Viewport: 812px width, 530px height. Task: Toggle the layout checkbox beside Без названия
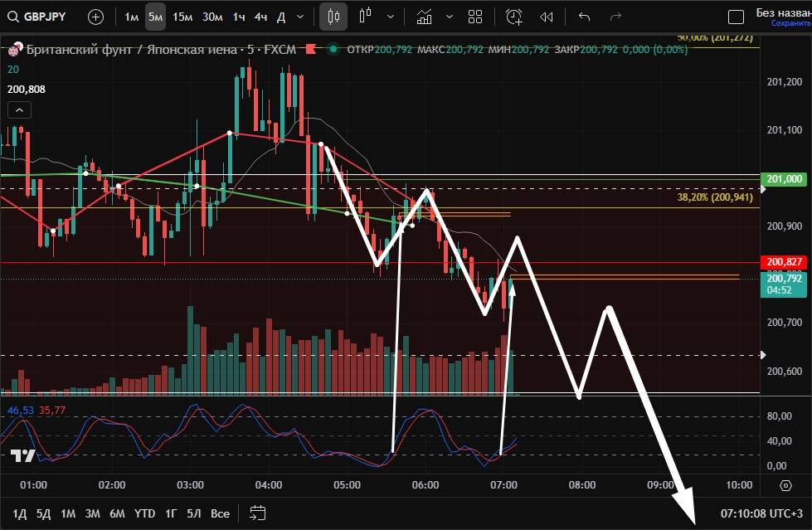(735, 17)
